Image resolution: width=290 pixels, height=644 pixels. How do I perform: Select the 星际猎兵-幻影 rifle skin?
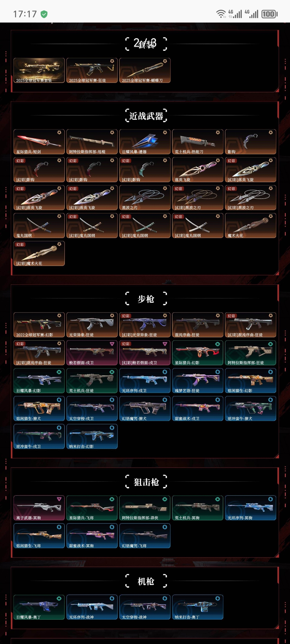198,353
